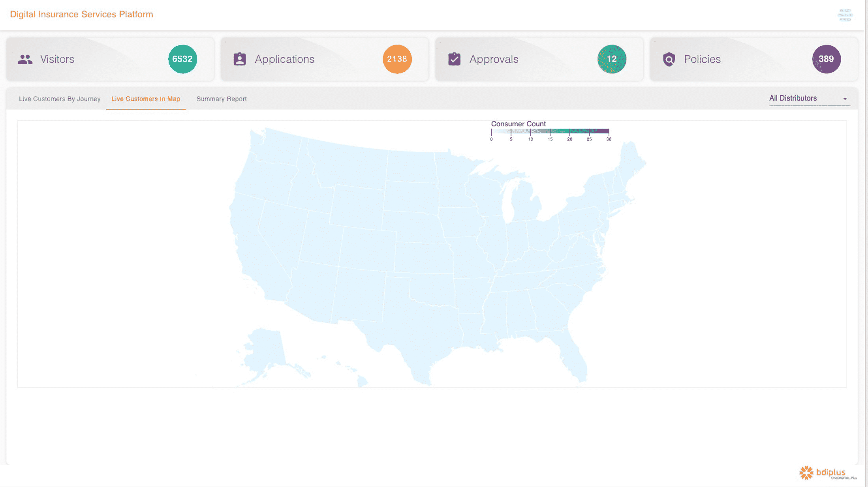Open the Summary Report tab
The width and height of the screenshot is (868, 487).
point(222,99)
